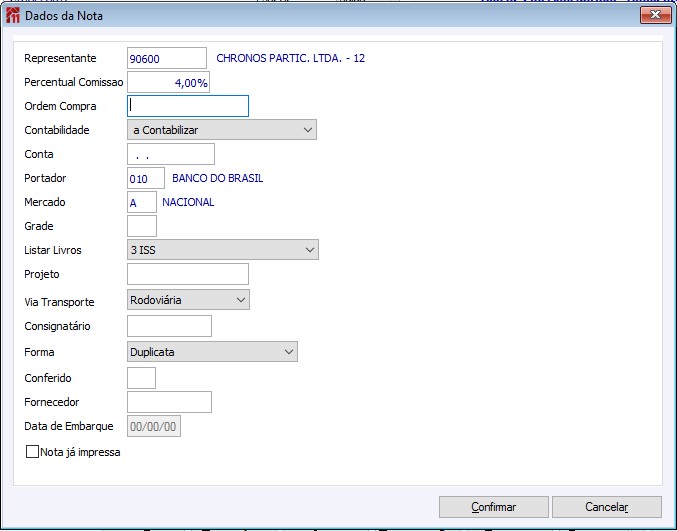Expand the Listar Livros dropdown
Screen dimensions: 677x531
click(223, 250)
